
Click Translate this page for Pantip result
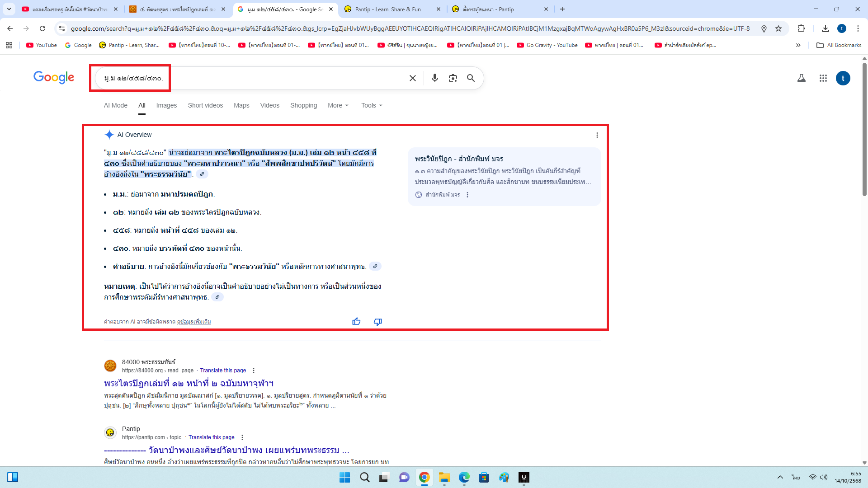(211, 437)
